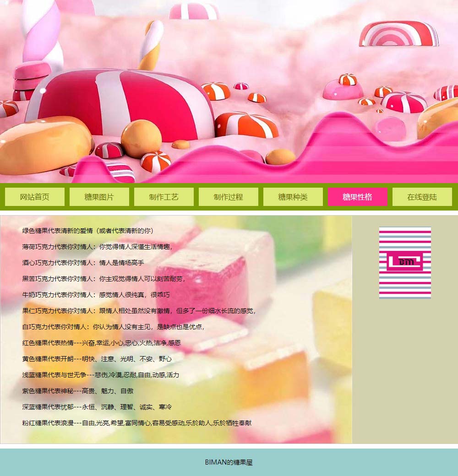Click the 黑苦巧克力代表你对情人 line

tap(104, 279)
